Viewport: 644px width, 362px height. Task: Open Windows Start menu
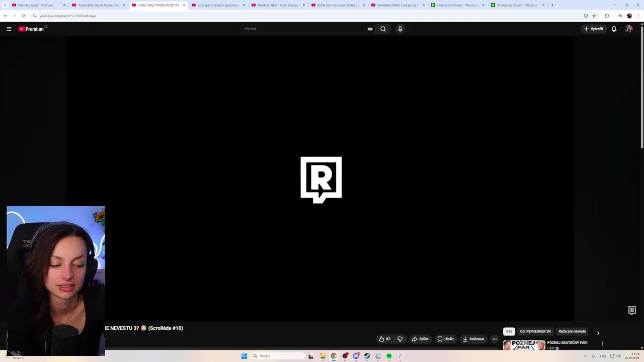click(244, 356)
